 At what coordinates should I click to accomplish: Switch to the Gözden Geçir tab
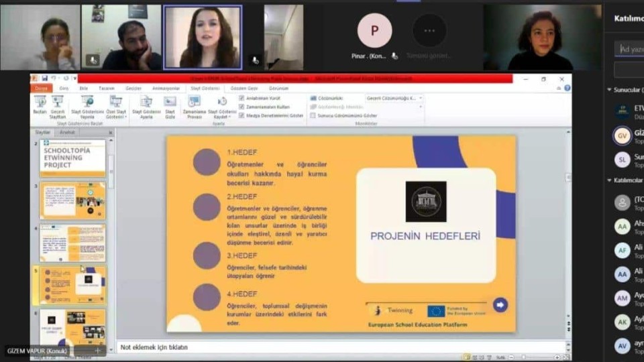click(x=244, y=88)
